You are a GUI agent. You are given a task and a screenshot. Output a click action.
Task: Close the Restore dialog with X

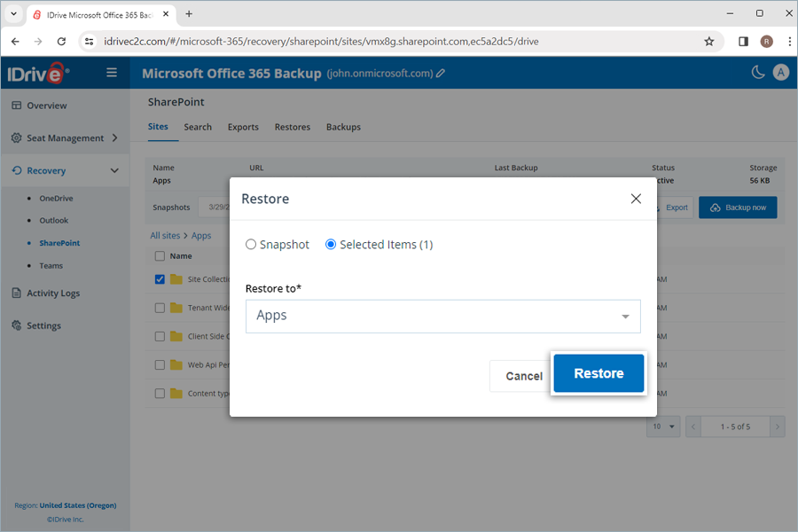pyautogui.click(x=636, y=199)
